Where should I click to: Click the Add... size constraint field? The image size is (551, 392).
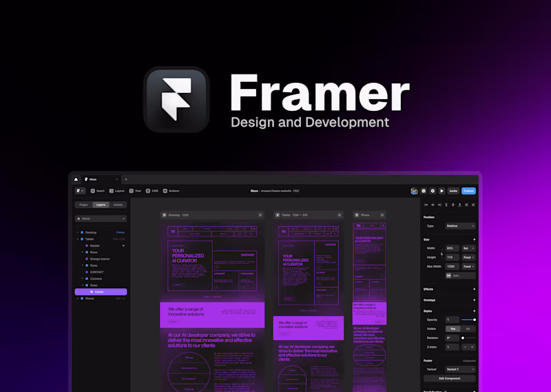460,276
